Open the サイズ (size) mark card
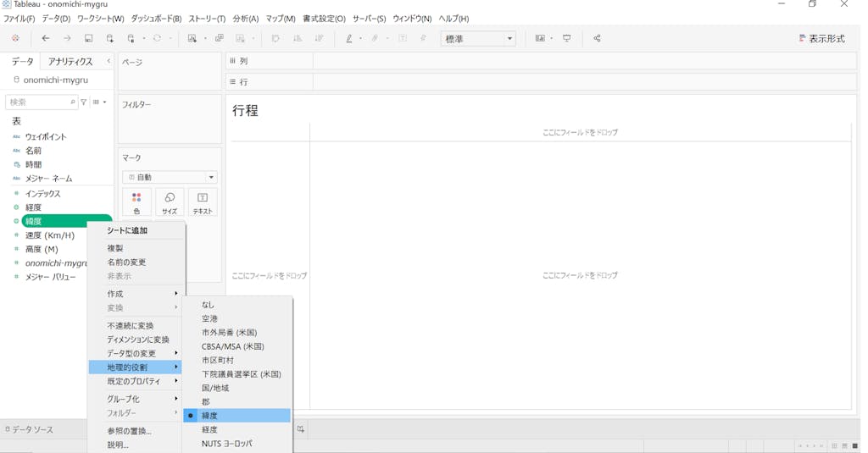 tap(170, 202)
